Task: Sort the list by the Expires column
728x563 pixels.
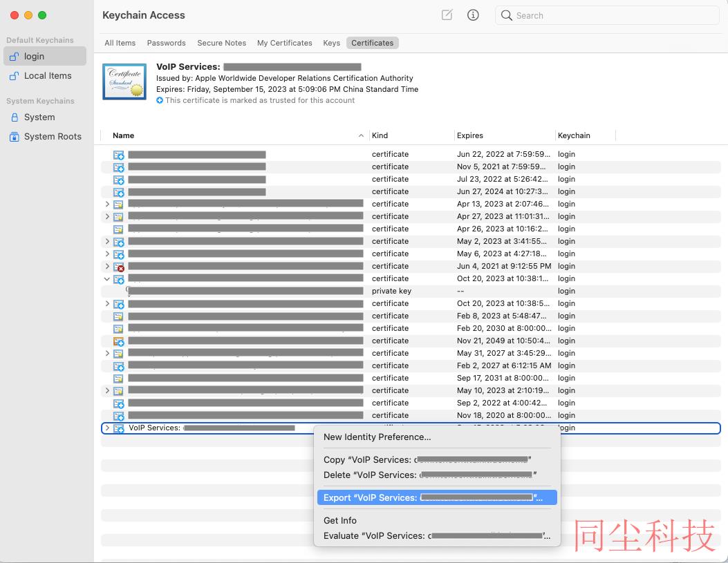Action: click(504, 135)
